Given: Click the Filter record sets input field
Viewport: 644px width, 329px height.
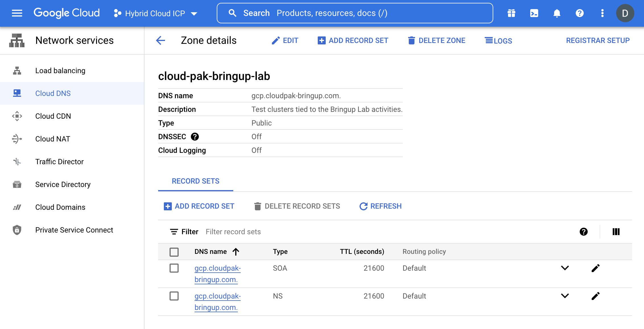Looking at the screenshot, I should pyautogui.click(x=387, y=232).
